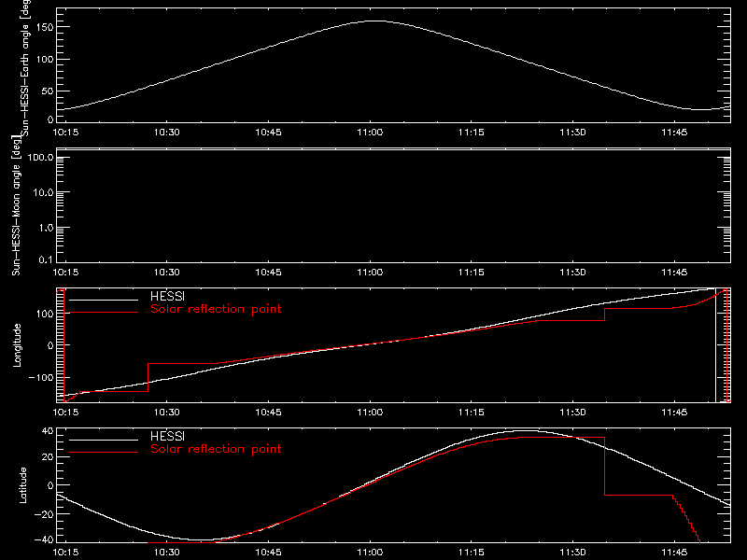This screenshot has width=747, height=560.
Task: Click the Sun-HESSI-Earth angle axis title
Action: [25, 67]
